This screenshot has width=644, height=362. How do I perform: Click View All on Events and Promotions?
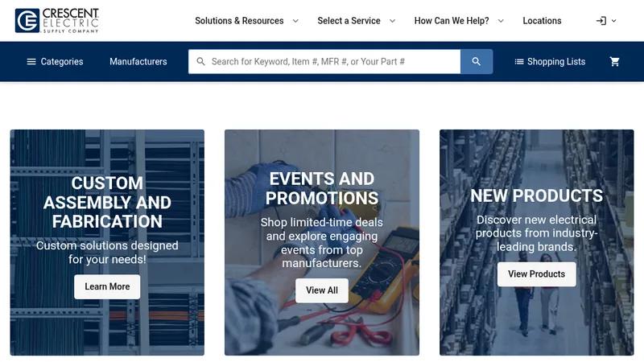[322, 290]
